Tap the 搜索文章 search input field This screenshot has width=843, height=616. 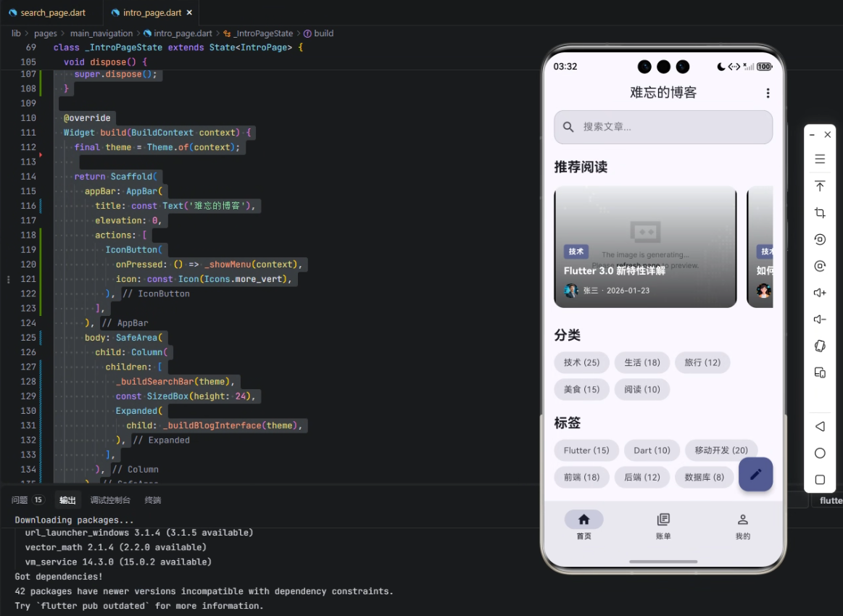(x=663, y=127)
